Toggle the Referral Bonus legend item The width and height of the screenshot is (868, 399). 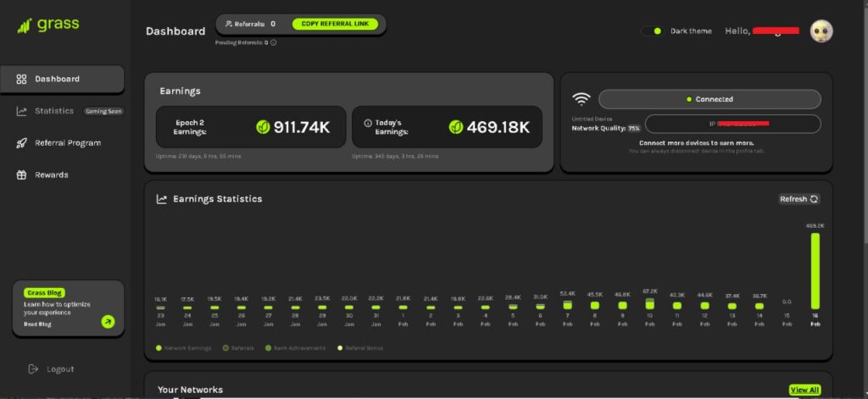(x=359, y=348)
